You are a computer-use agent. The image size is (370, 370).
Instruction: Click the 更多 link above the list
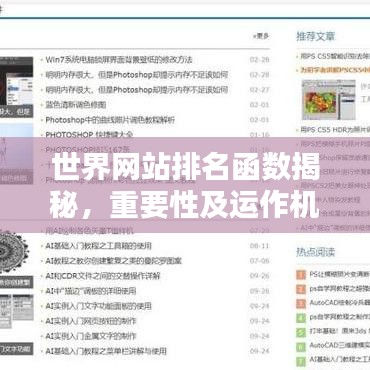pos(261,36)
